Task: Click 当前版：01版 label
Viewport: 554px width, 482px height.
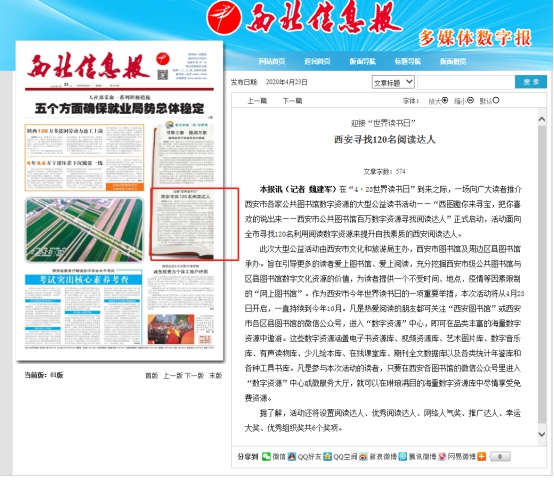Action: click(x=44, y=375)
